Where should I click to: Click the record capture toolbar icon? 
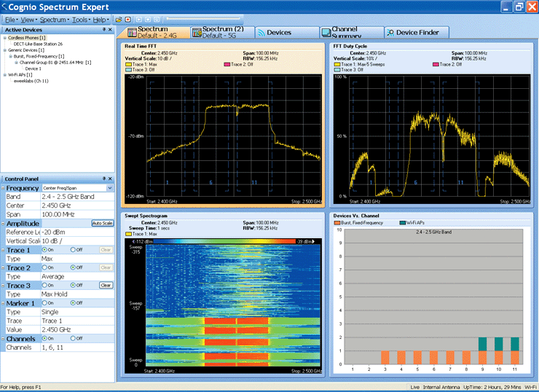point(128,20)
